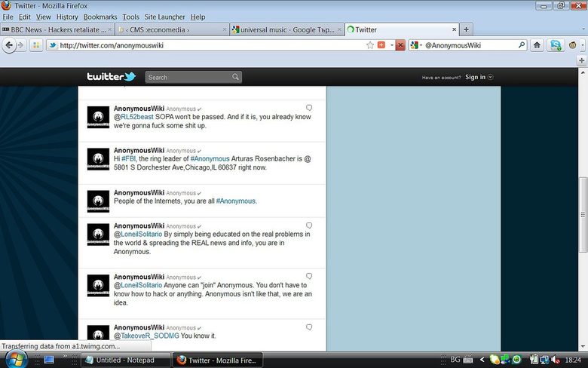Click the scrollbar down arrow
The width and height of the screenshot is (588, 368).
pyautogui.click(x=583, y=346)
